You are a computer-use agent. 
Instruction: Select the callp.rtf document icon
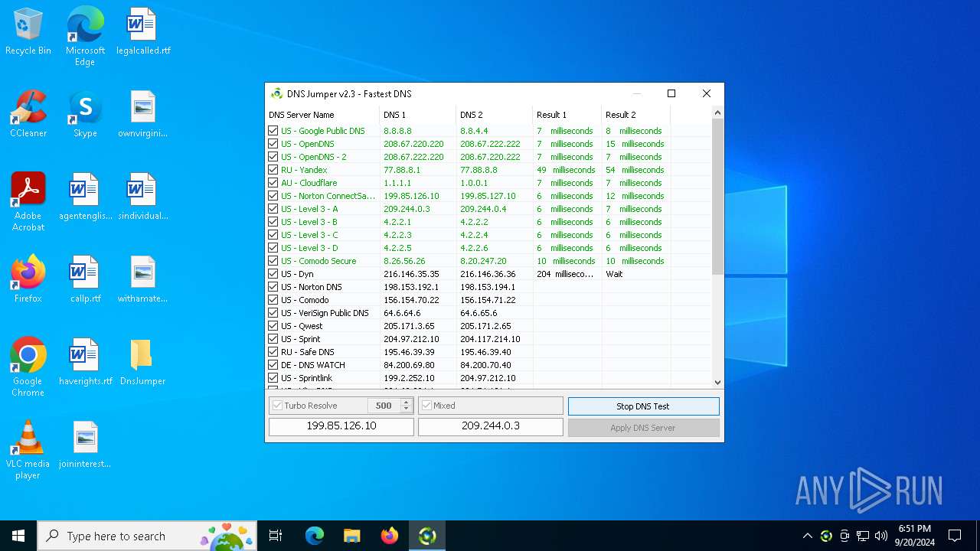tap(85, 279)
